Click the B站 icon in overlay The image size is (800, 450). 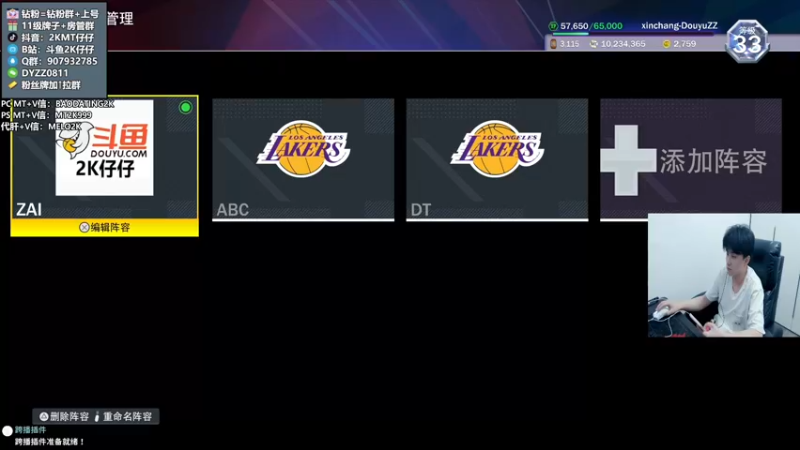pos(13,49)
